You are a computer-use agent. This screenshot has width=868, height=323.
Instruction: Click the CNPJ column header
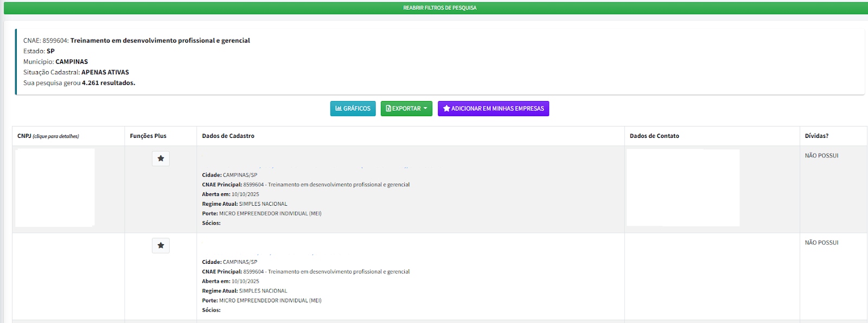[x=24, y=136]
